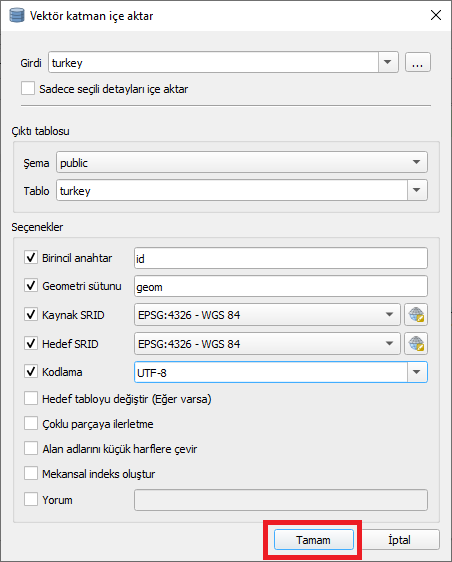Open CRS selector for Hedef SRID
The height and width of the screenshot is (562, 452).
click(x=416, y=344)
